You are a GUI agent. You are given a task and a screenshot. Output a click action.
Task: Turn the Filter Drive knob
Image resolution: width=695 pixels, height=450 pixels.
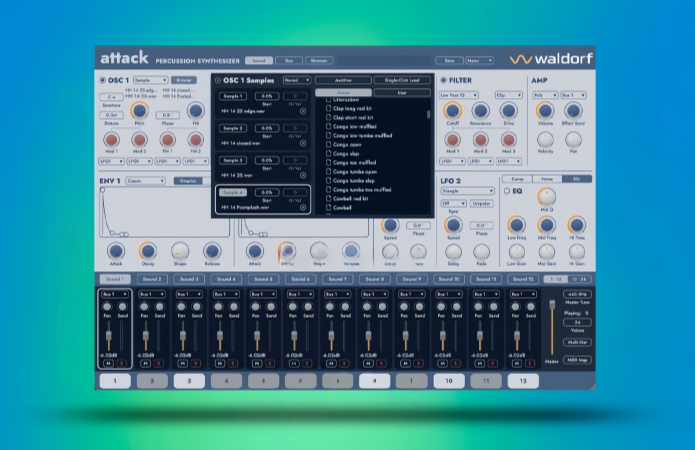tap(508, 110)
